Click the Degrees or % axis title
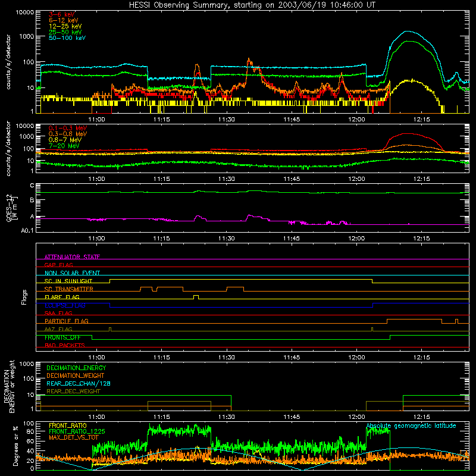This screenshot has width=476, height=476. [x=15, y=446]
